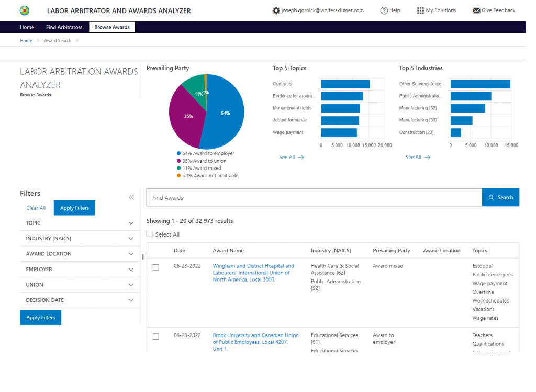536x392 pixels.
Task: Check the Brock University award row
Action: coord(156,337)
